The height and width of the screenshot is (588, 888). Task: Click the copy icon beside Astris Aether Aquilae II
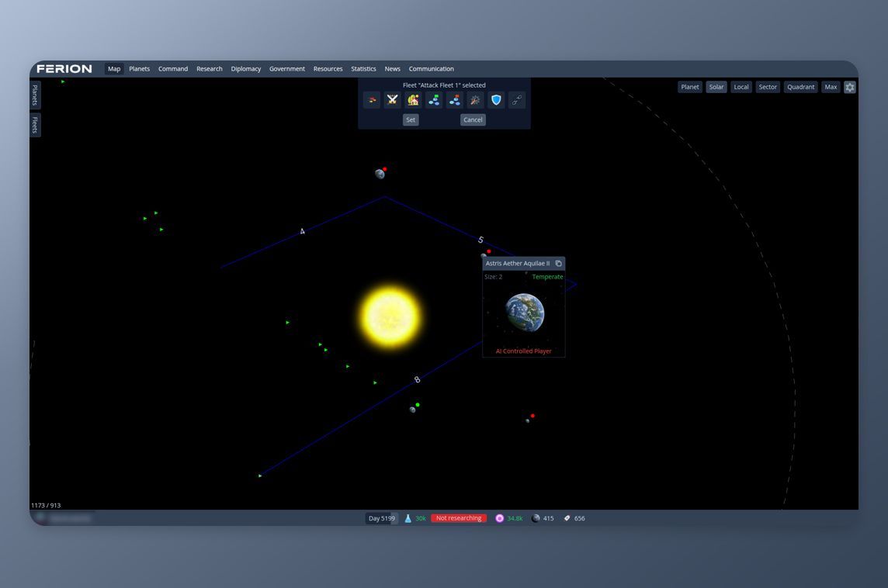558,263
